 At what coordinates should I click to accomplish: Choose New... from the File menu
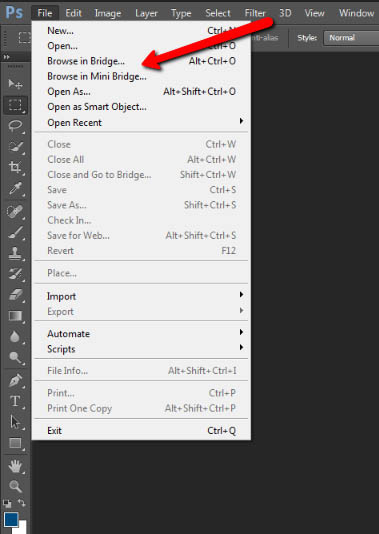[141, 30]
